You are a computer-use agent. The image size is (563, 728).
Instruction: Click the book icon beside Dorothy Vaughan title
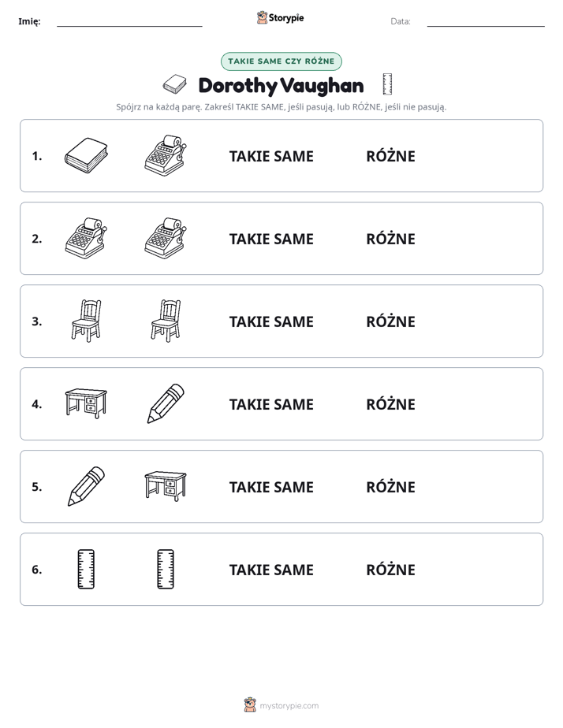[175, 84]
